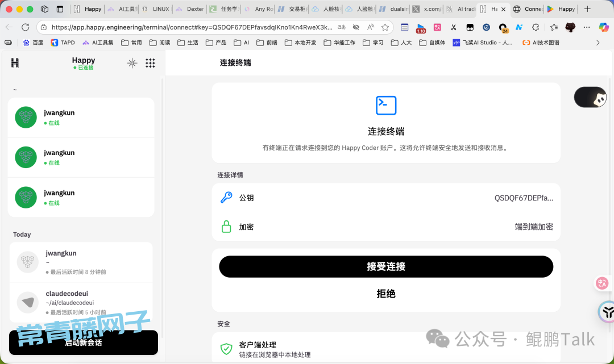This screenshot has width=614, height=364.
Task: Click the address bar URL field
Action: pos(190,27)
